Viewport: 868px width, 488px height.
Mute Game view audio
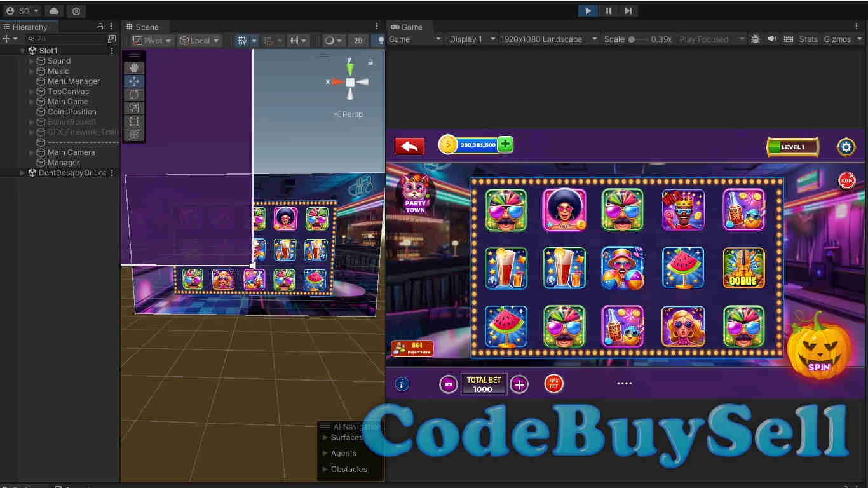click(772, 39)
